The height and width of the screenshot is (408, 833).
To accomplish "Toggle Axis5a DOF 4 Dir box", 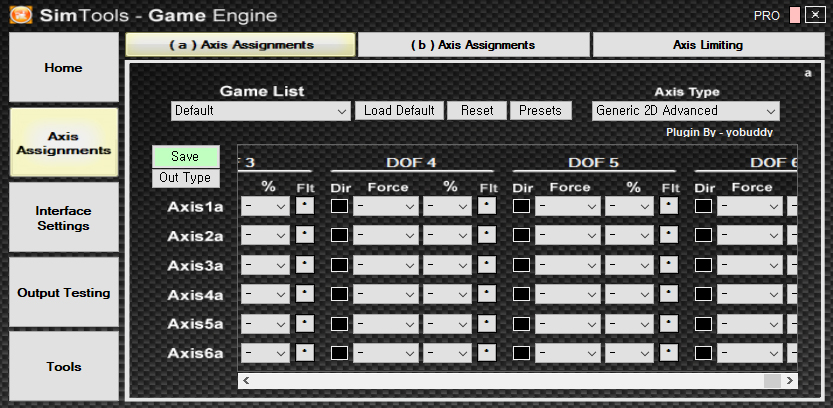I will point(339,323).
